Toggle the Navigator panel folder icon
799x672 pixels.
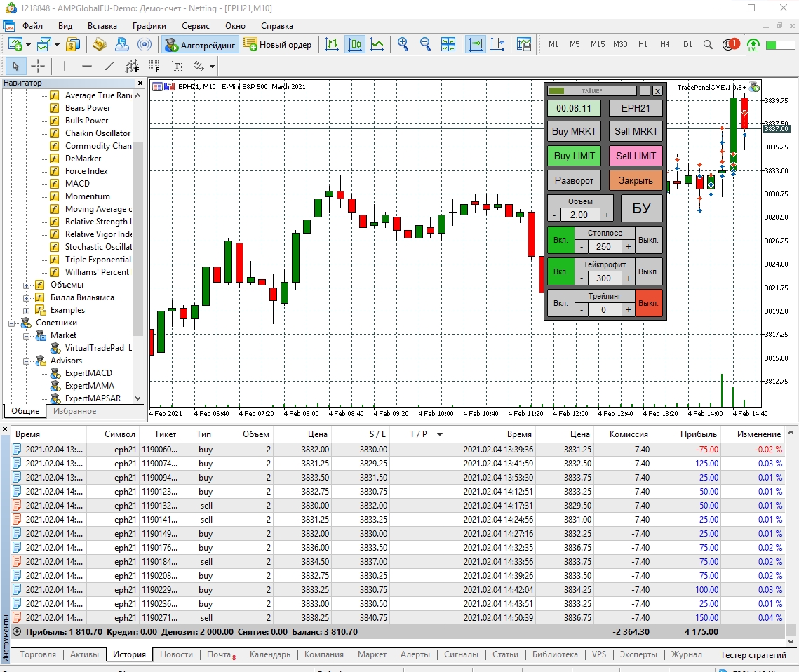pyautogui.click(x=99, y=45)
